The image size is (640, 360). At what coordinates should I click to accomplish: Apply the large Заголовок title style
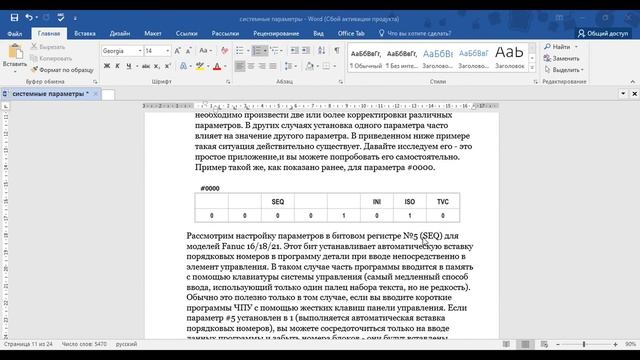click(509, 58)
